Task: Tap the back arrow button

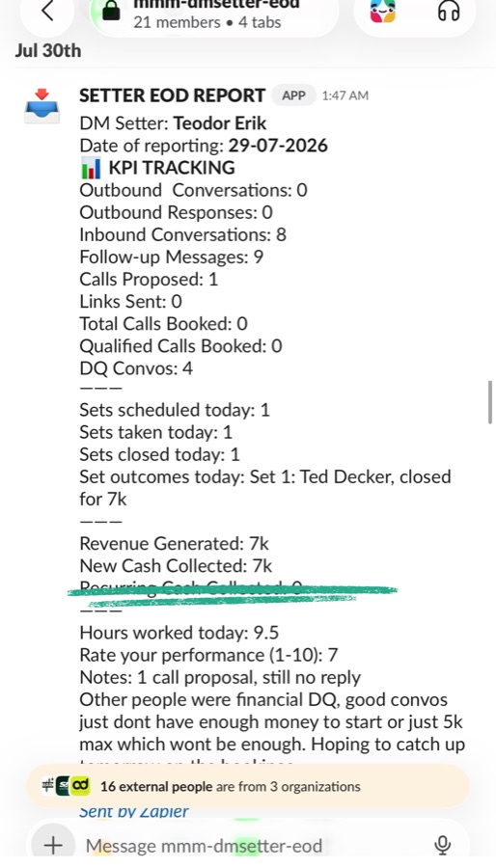Action: coord(47,11)
